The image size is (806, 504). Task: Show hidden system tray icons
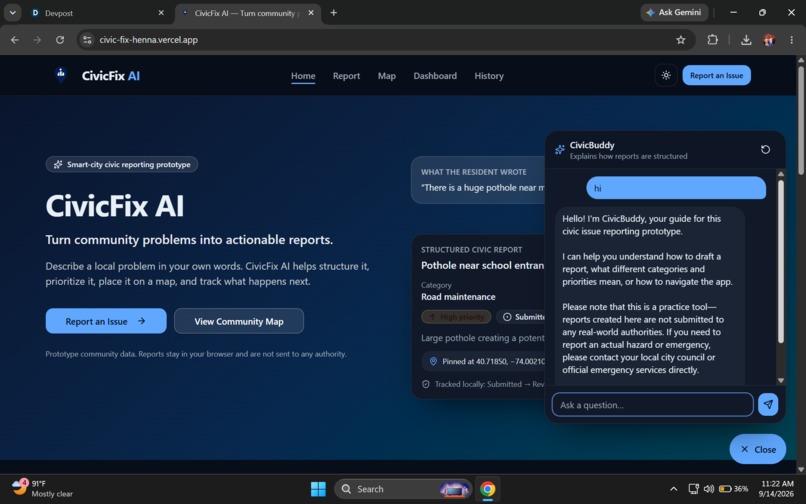pos(673,489)
